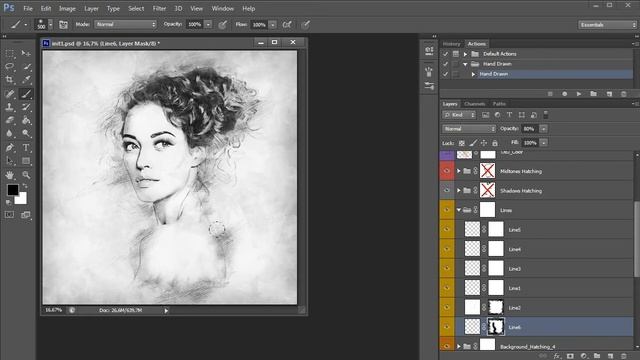This screenshot has width=640, height=360.
Task: Stop action playing or recording
Action: pos(550,94)
